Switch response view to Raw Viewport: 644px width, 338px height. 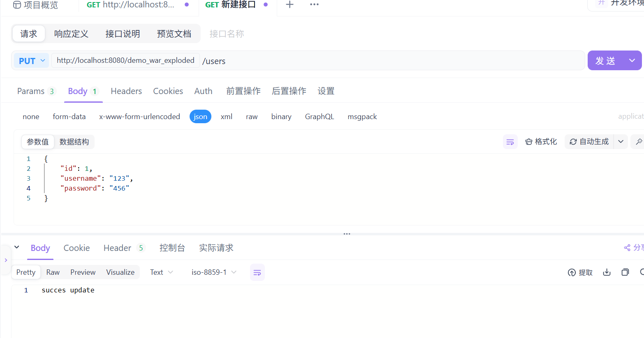[53, 272]
